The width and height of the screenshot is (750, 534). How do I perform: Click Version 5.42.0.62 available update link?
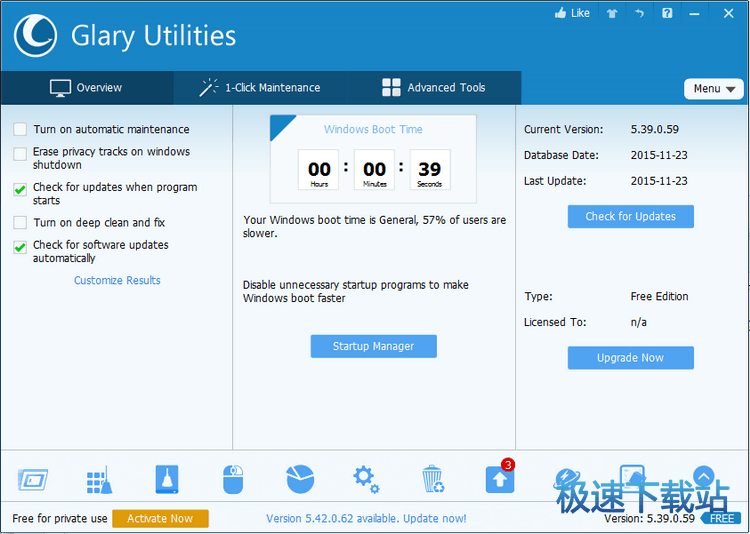click(366, 519)
